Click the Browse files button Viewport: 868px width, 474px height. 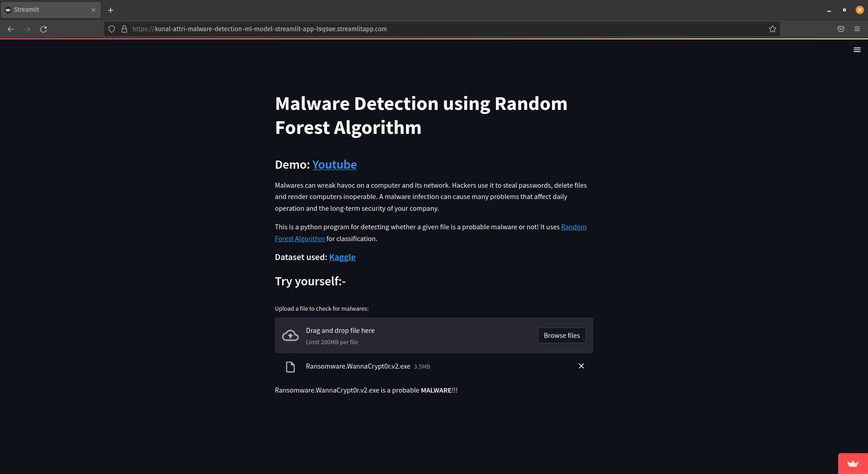tap(561, 336)
